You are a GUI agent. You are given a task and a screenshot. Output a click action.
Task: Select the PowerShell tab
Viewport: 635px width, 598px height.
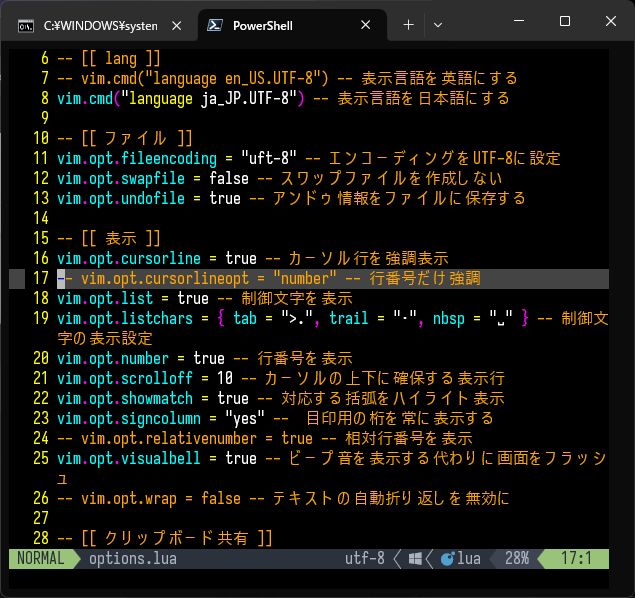270,25
